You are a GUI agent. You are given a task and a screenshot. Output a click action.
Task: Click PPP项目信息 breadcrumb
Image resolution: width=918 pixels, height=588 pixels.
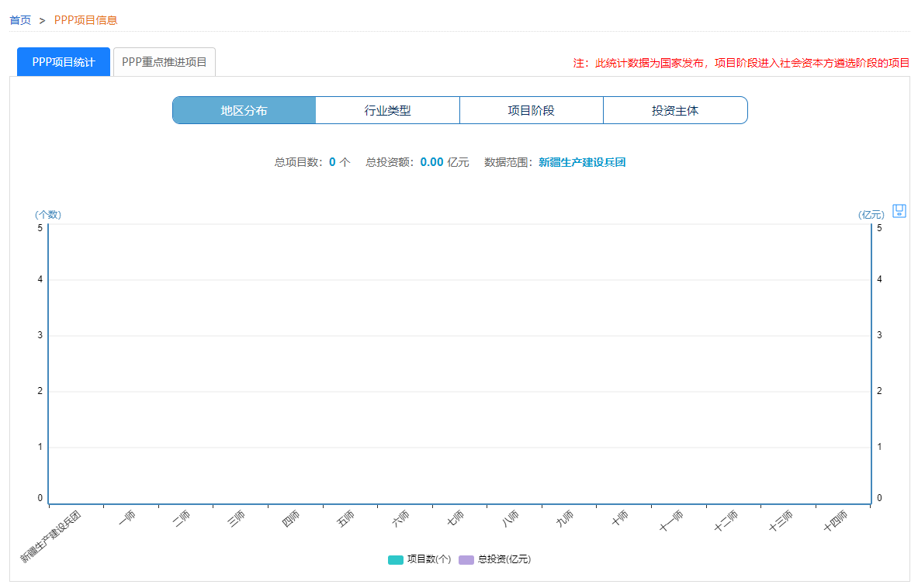pos(86,20)
